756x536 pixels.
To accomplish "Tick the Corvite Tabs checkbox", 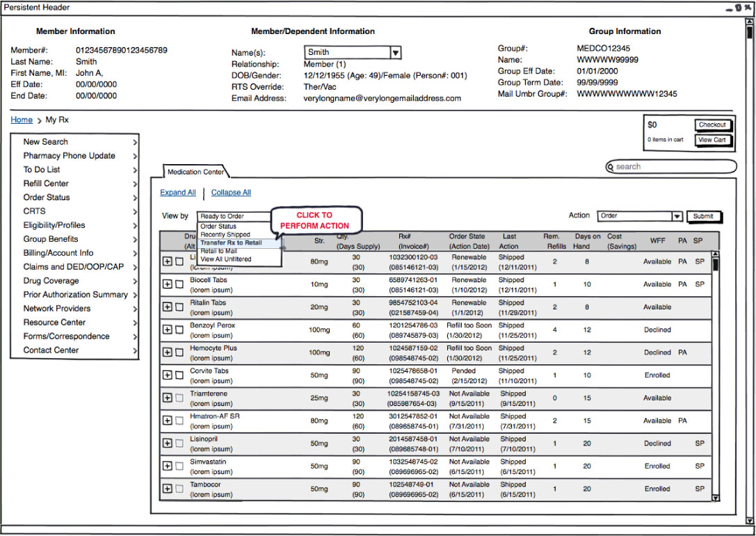I will pos(179,375).
